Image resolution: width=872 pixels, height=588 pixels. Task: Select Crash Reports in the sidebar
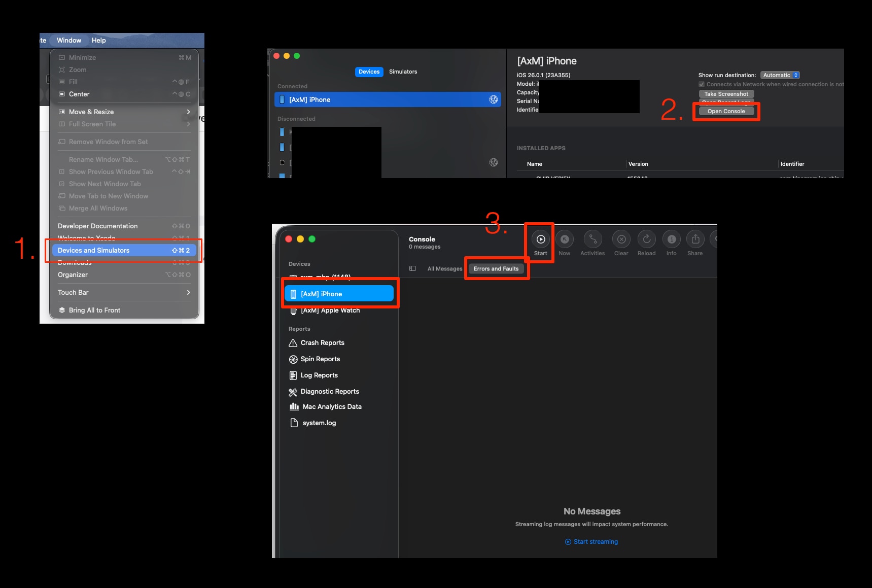(322, 343)
